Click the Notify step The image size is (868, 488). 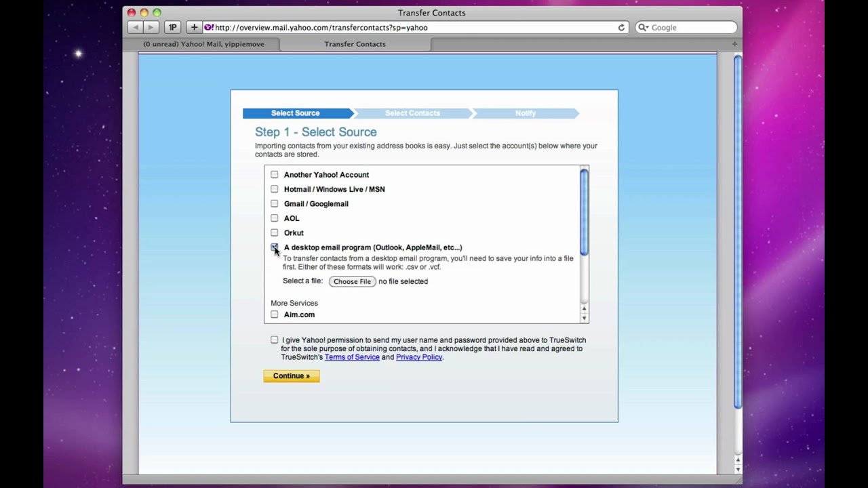(x=526, y=113)
